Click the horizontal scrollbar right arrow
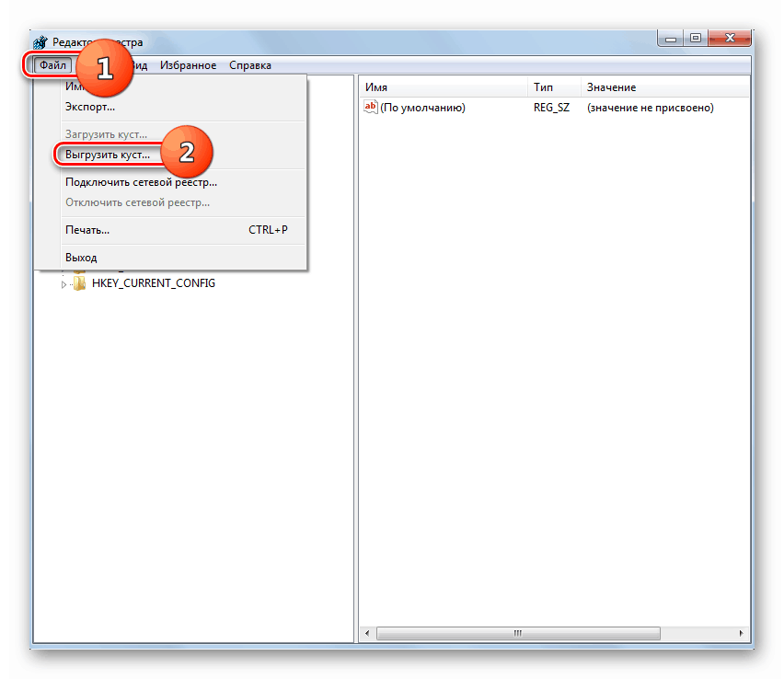 click(x=741, y=633)
